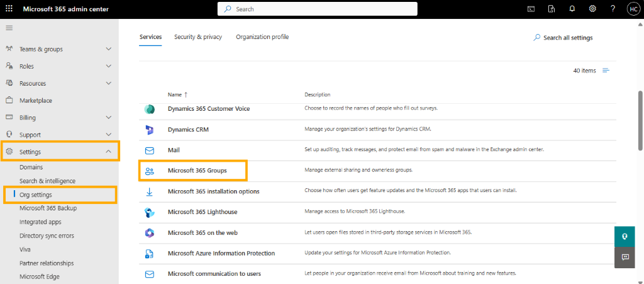Open Microsoft 365 Lighthouse settings
The height and width of the screenshot is (284, 644).
pyautogui.click(x=203, y=212)
